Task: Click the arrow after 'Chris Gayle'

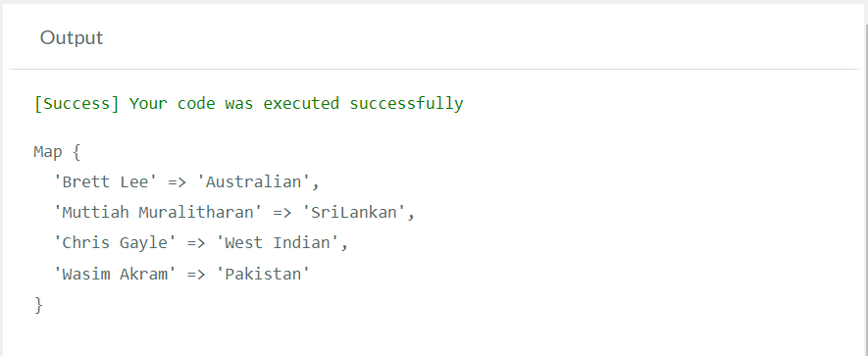Action: click(196, 243)
